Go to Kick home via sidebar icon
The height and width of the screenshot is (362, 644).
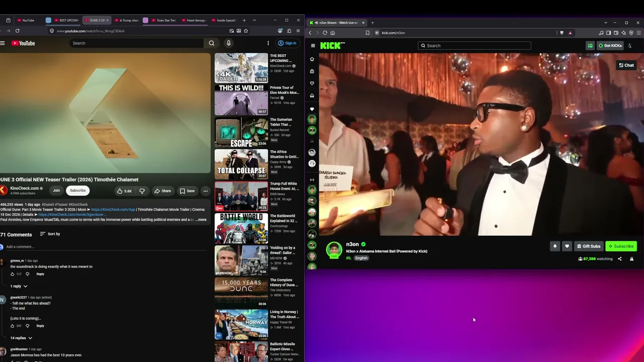312,59
